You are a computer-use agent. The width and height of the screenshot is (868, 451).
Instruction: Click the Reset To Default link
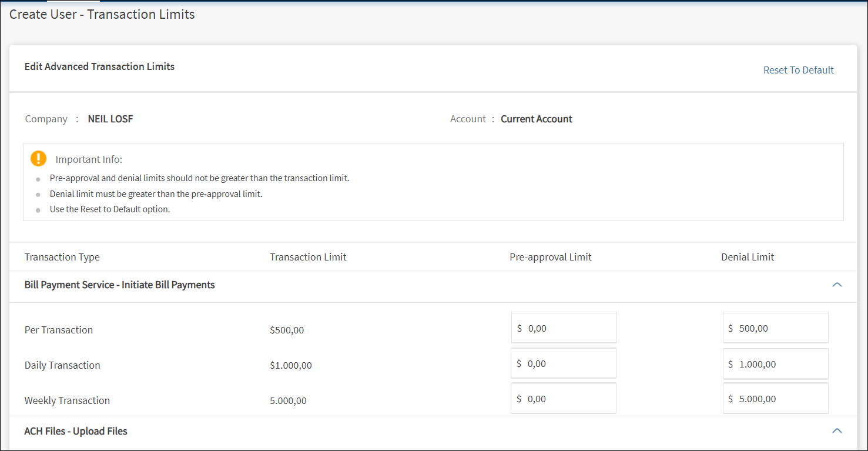coord(798,70)
